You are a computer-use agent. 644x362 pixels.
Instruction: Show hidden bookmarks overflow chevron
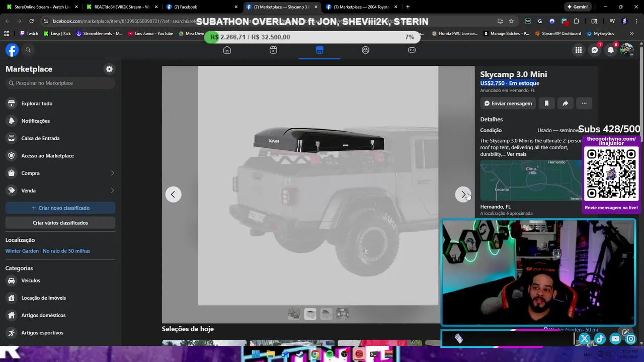tap(632, 33)
